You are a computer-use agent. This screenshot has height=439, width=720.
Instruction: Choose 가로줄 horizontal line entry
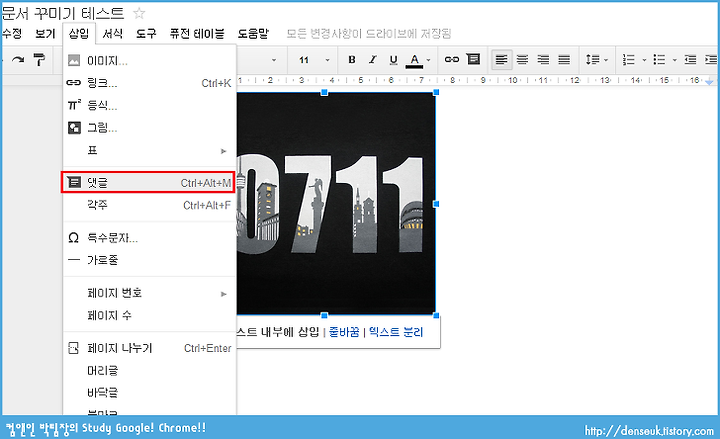(x=150, y=260)
